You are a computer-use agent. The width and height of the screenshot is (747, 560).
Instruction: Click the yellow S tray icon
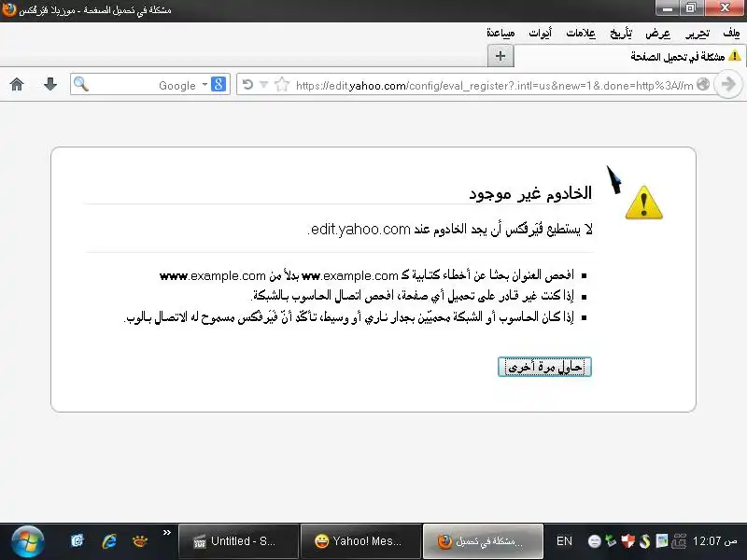(x=644, y=541)
